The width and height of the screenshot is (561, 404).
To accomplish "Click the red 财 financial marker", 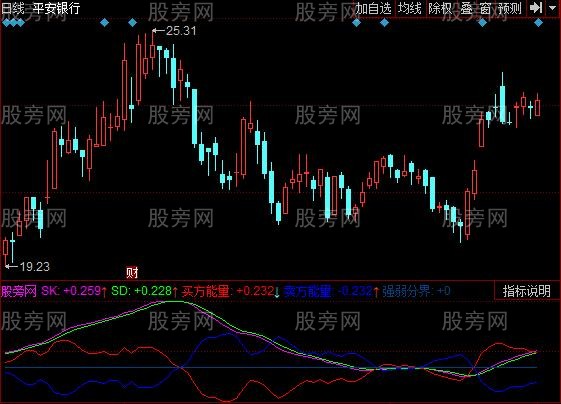I will pos(132,273).
